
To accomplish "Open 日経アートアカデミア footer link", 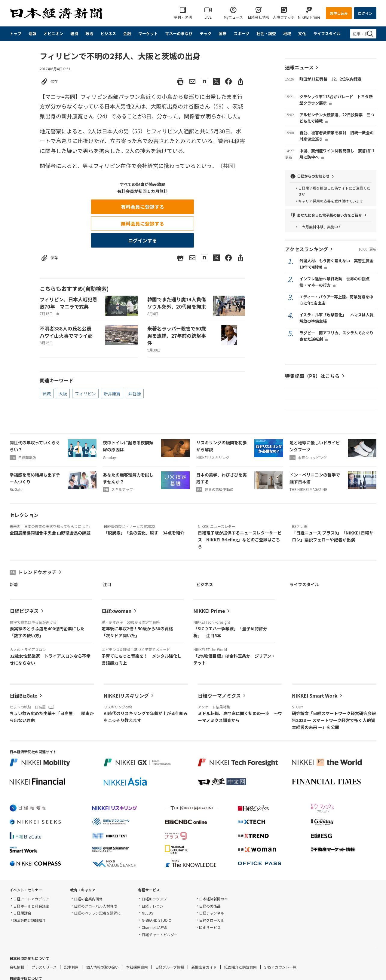I will (x=31, y=899).
